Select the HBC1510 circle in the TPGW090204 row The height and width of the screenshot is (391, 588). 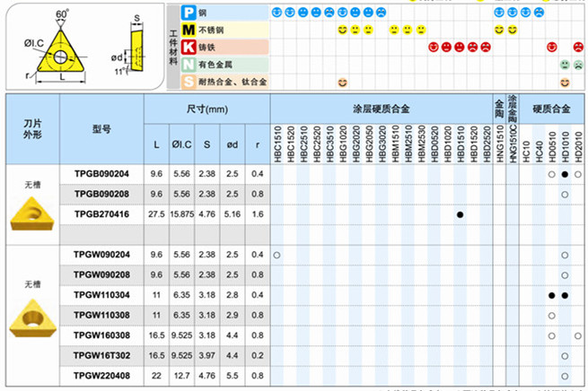[276, 256]
